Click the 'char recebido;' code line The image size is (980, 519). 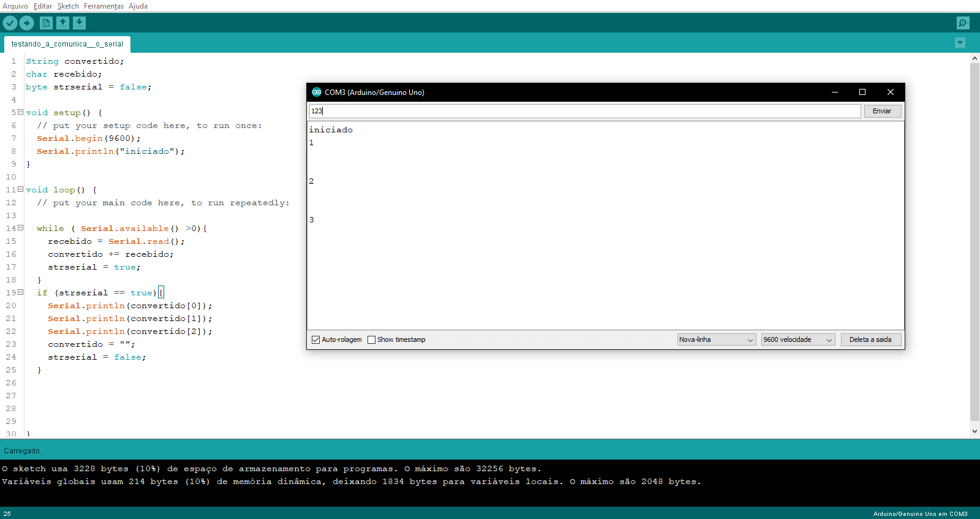point(64,74)
